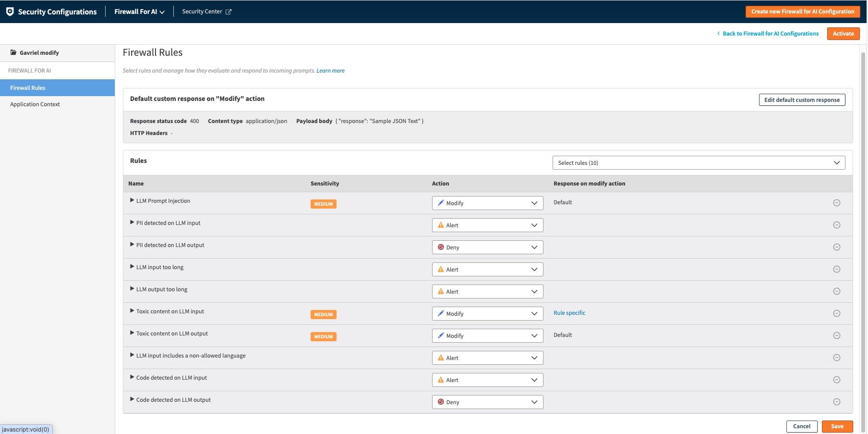Viewport: 868px width, 434px height.
Task: Expand the PII detected on LLM output row
Action: (x=132, y=245)
